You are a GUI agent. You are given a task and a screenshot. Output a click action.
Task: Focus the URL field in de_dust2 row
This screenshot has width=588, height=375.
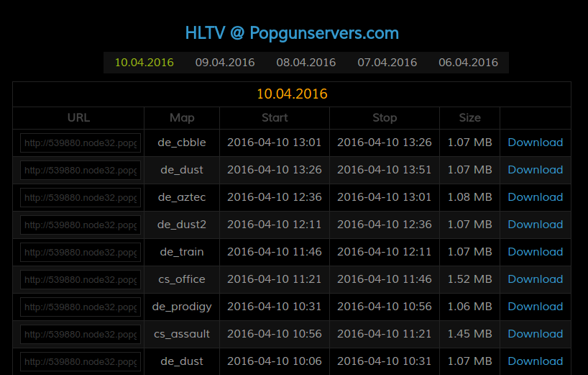81,225
